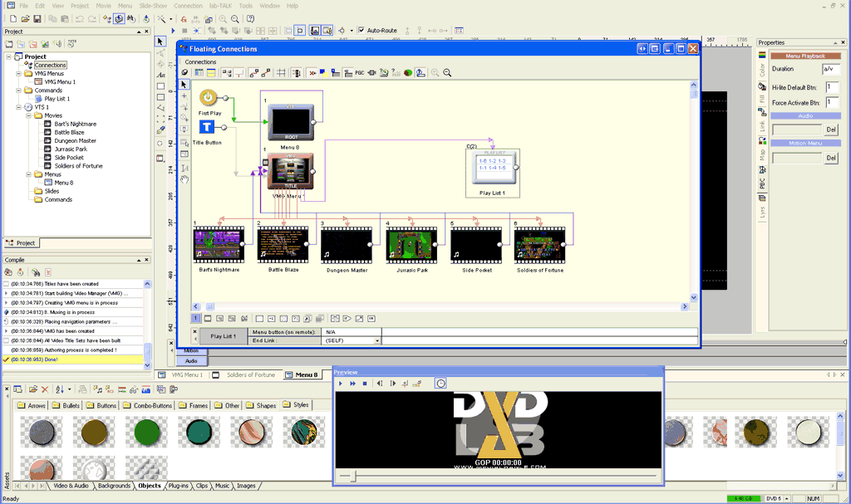
Task: Select the Bart's Nightmare movie thumbnail
Action: pyautogui.click(x=219, y=245)
